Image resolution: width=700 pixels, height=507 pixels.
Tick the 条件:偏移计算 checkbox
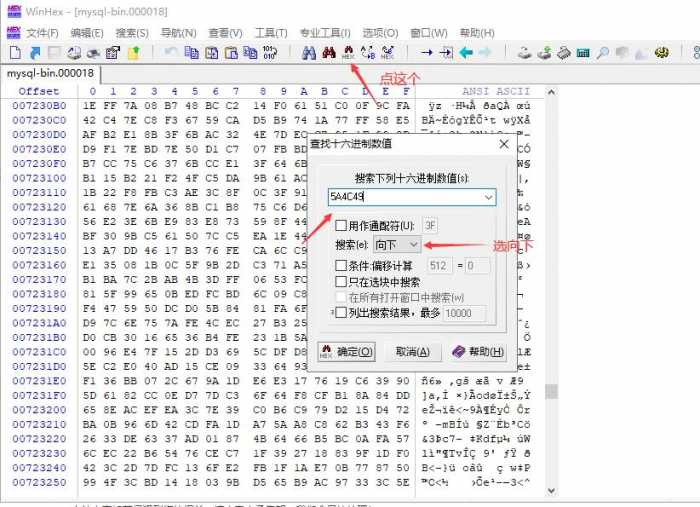point(341,266)
